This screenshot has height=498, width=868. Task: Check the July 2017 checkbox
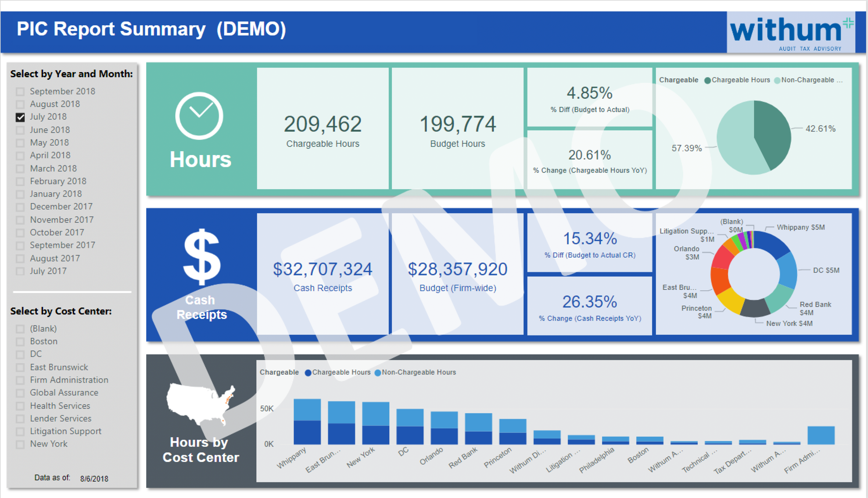(20, 271)
